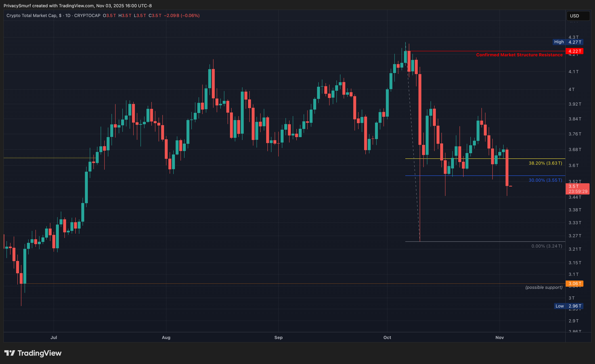Image resolution: width=595 pixels, height=364 pixels.
Task: Select the red 4.22 T price tag
Action: (574, 51)
